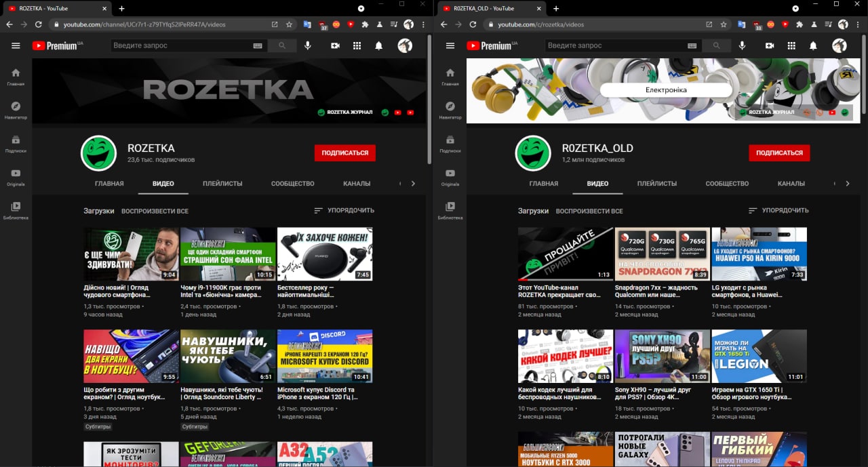Screen dimensions: 868x467
Task: Open create video camera icon in R0ZETKA_OLD window
Action: click(x=770, y=45)
